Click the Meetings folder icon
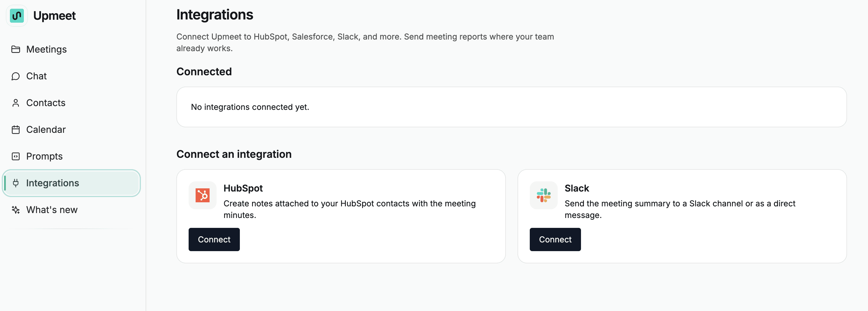 [15, 49]
